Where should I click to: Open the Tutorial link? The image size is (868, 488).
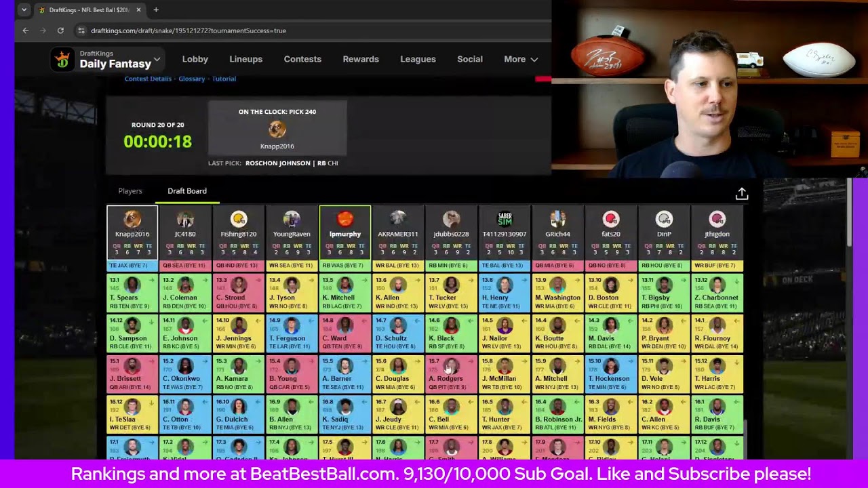(x=224, y=79)
